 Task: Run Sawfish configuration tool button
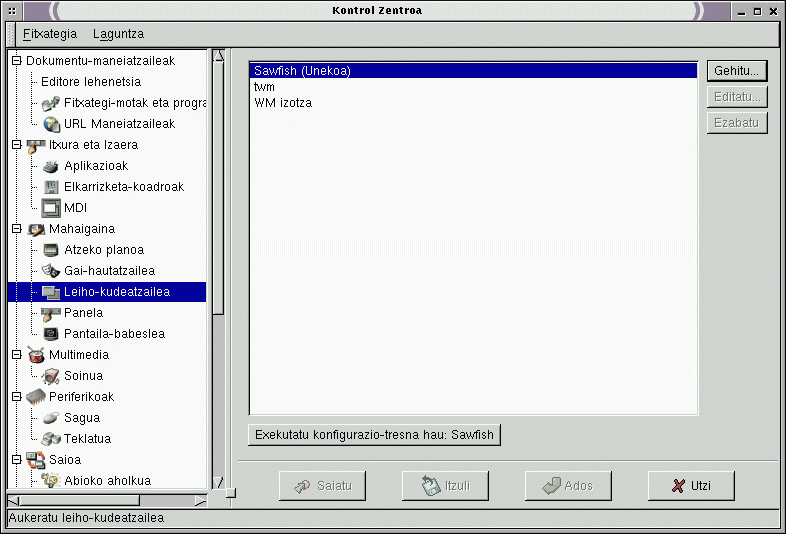374,435
